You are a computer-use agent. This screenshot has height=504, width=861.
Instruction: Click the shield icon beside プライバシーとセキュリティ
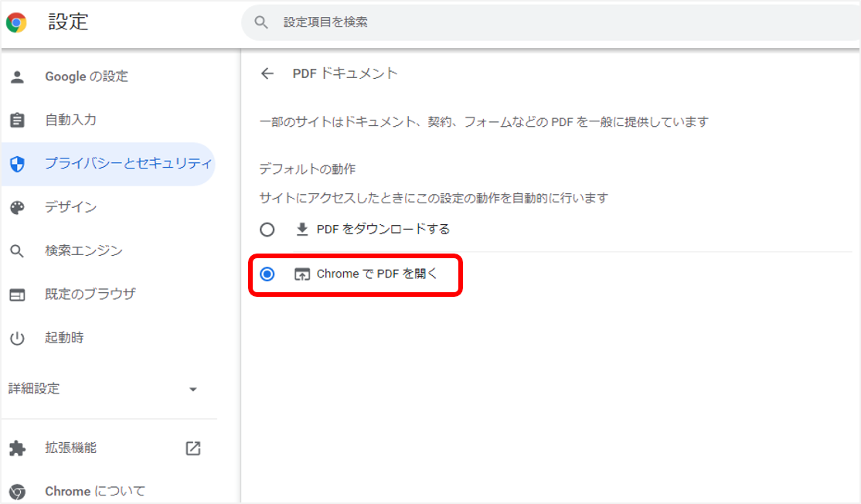pos(17,164)
